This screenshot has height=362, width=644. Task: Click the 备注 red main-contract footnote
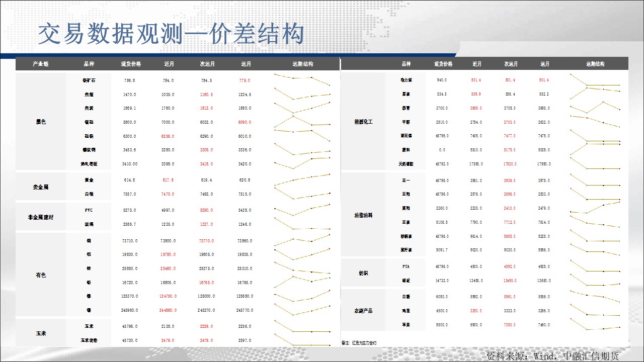[359, 342]
